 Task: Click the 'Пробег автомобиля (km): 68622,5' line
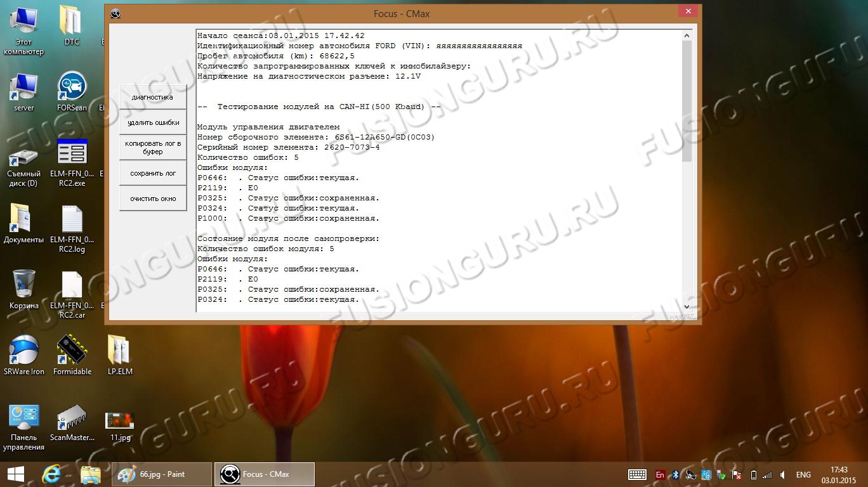pos(276,56)
